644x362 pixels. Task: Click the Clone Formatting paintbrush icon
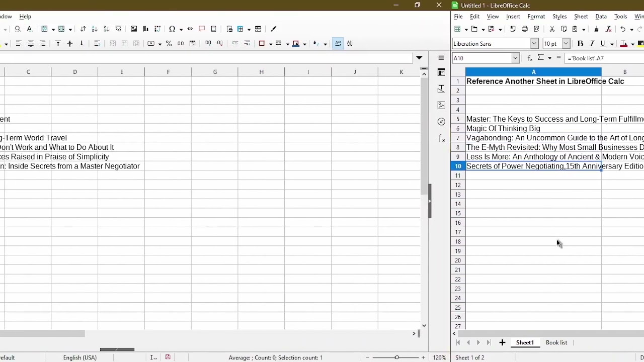pos(596,29)
